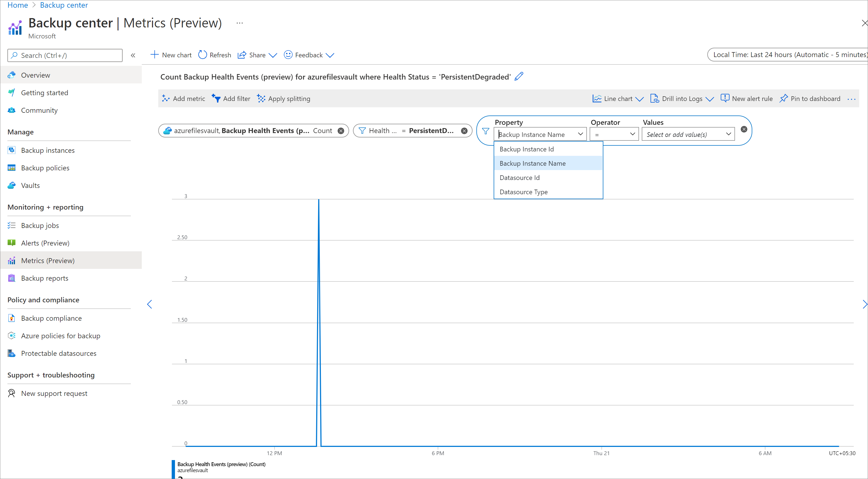Click the New chart button
The width and height of the screenshot is (868, 479).
coord(171,55)
